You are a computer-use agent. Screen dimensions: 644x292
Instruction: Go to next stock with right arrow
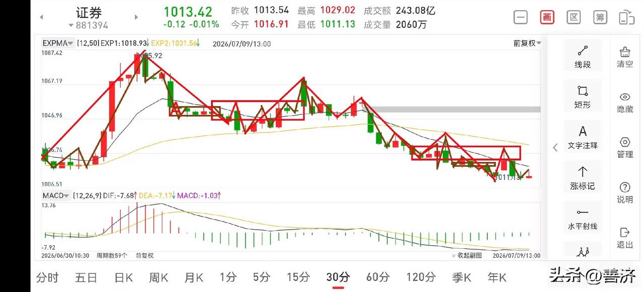click(136, 17)
